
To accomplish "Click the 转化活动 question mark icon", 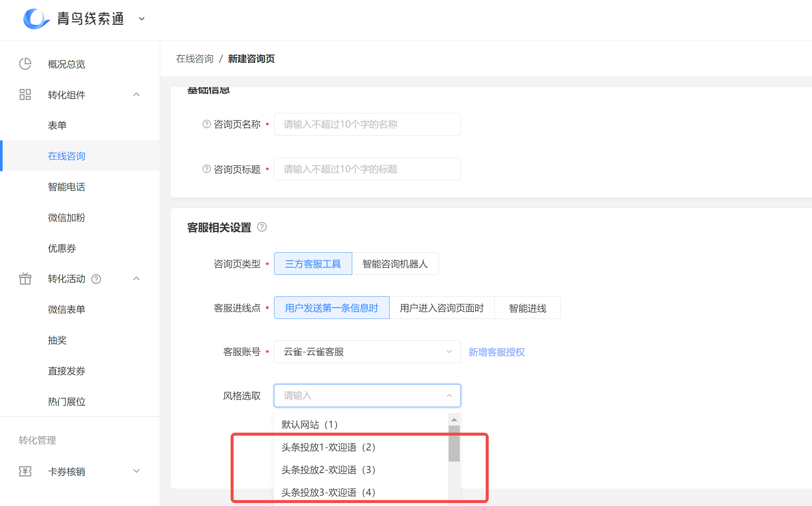I will coord(96,279).
